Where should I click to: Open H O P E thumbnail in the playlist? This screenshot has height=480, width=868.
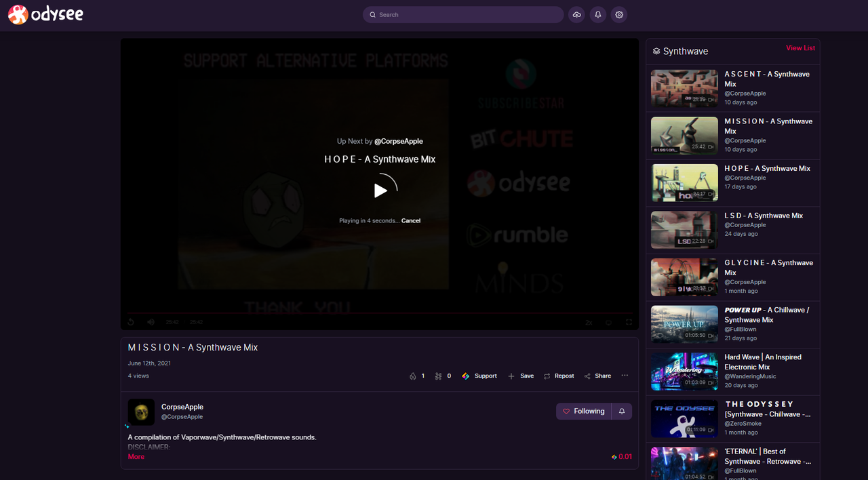684,183
